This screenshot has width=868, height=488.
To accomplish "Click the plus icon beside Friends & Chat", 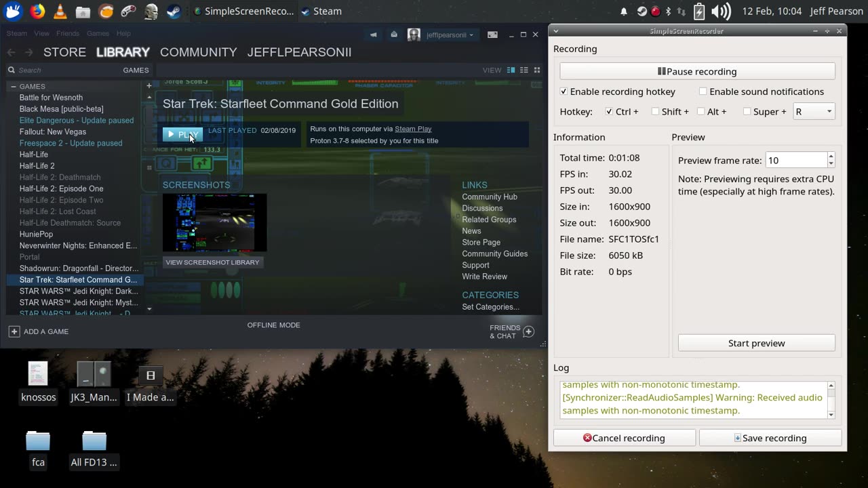I will click(x=528, y=331).
